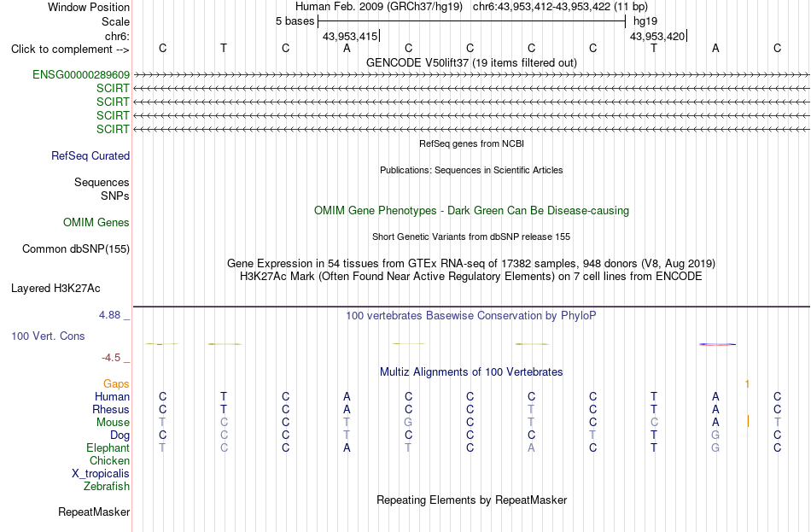Click 'Repeating Elements by RepeatMasker' title
This screenshot has height=532, width=811.
coord(471,500)
